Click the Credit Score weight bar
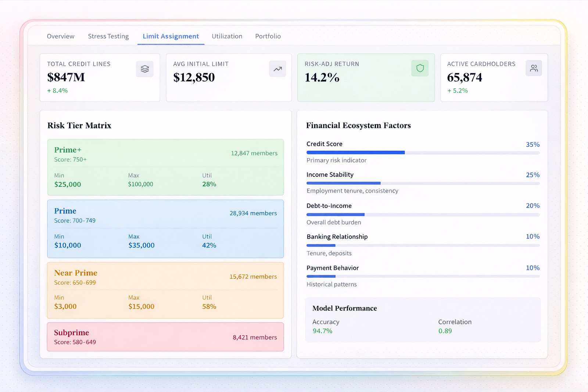588x392 pixels. coord(423,152)
